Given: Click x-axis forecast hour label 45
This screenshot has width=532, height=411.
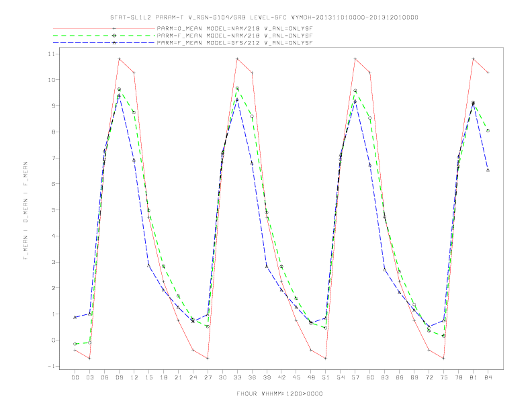Looking at the screenshot, I should [296, 377].
